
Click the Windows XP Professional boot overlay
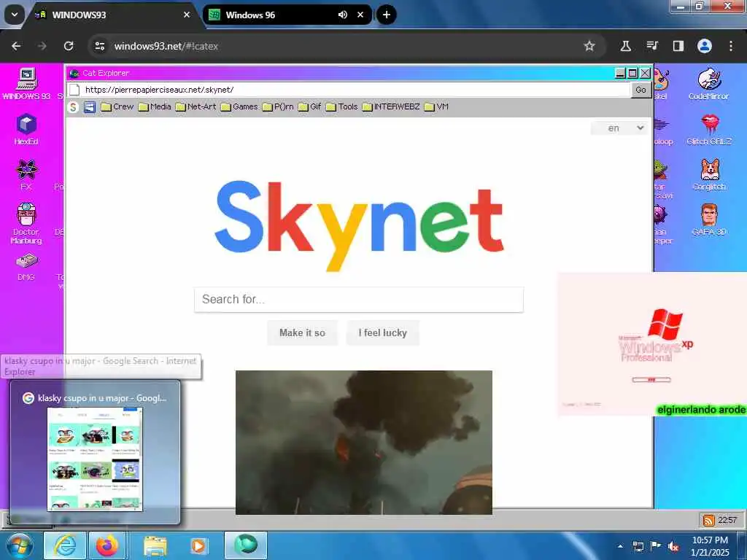click(x=653, y=344)
